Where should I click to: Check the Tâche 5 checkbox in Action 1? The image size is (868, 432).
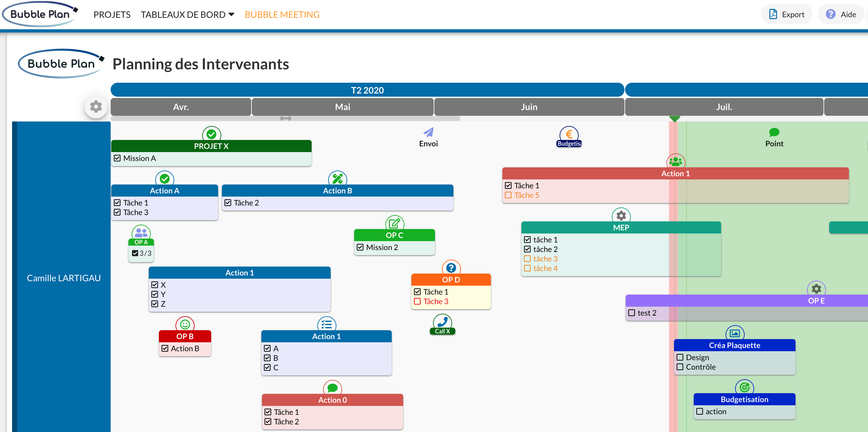(508, 195)
